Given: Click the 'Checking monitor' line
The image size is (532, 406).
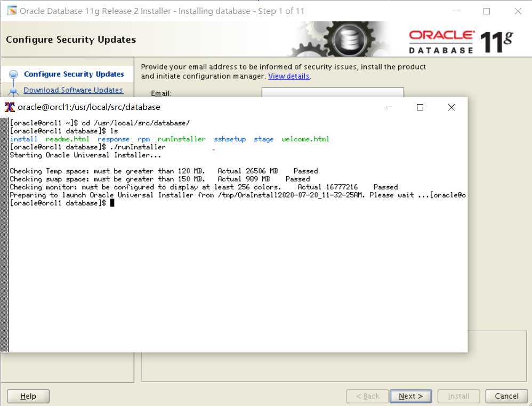Looking at the screenshot, I should click(204, 187).
